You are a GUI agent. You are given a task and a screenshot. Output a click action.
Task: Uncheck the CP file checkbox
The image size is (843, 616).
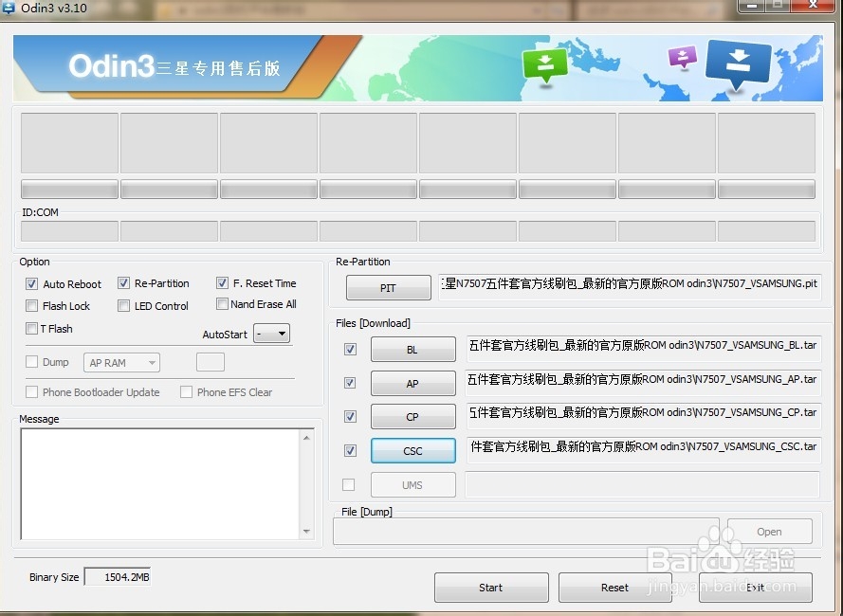point(350,417)
